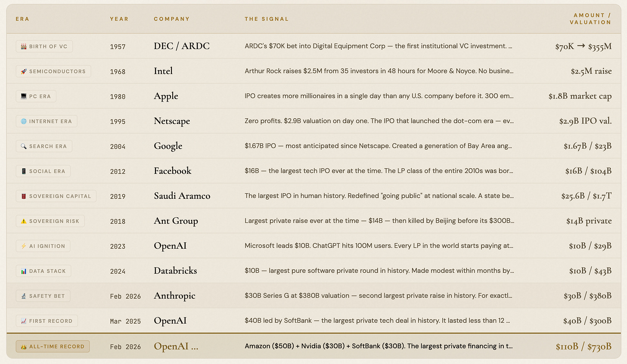Click the Mar 2025 date
Viewport: 627px width, 364px height.
point(125,321)
